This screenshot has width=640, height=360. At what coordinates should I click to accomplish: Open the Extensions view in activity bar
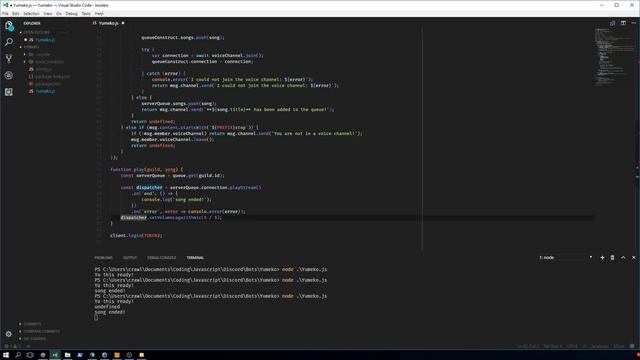[x=9, y=92]
